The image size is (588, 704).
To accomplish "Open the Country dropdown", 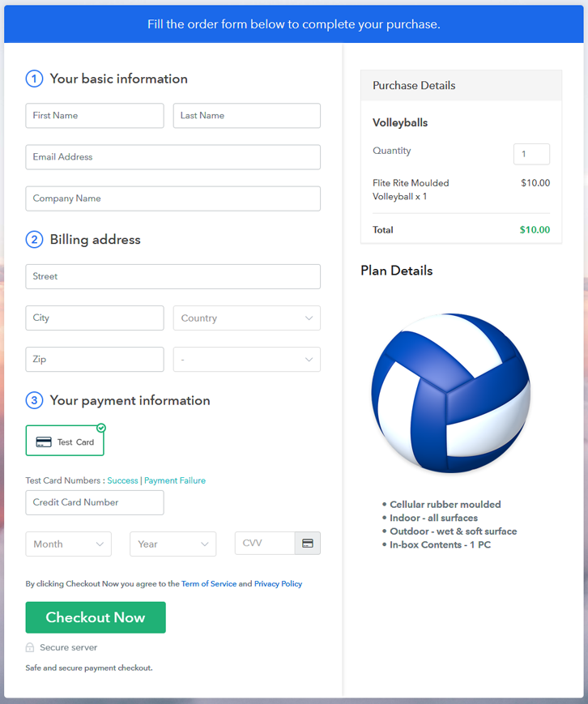I will [x=247, y=318].
